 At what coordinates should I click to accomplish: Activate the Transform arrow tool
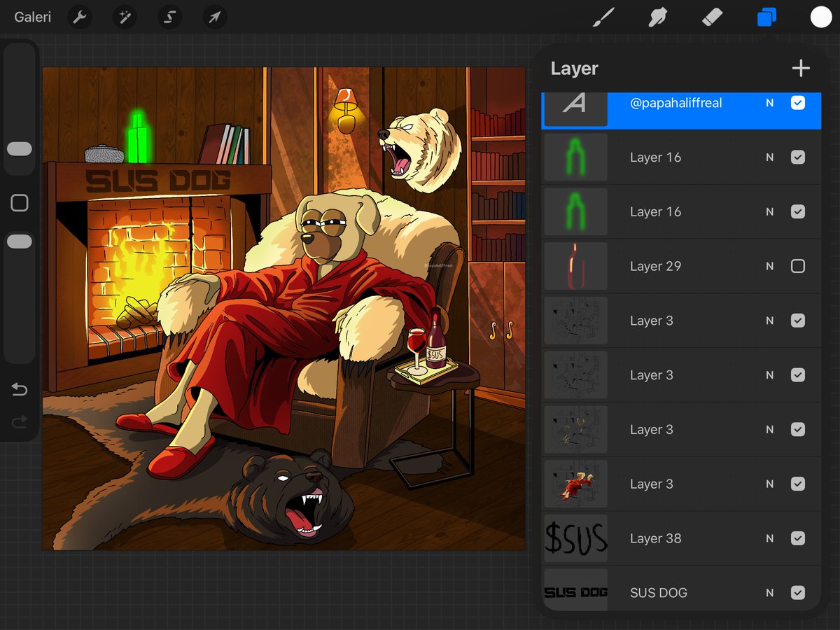[214, 17]
